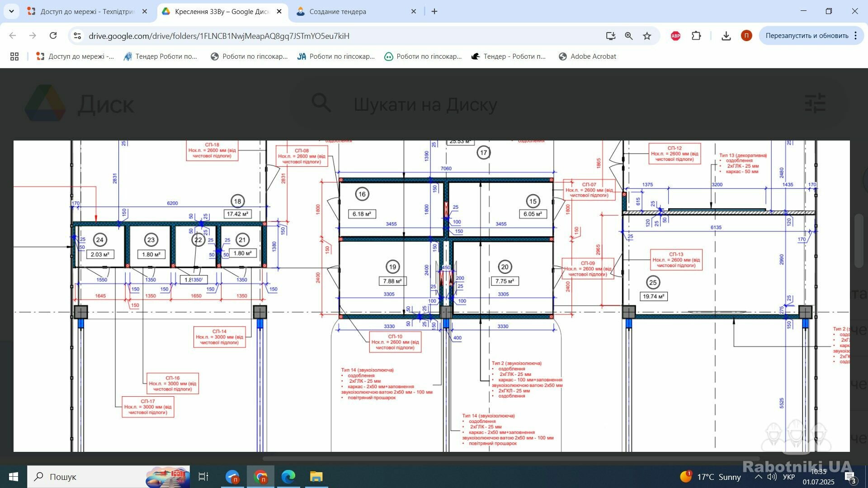Close the Создание тендера tab
This screenshot has height=488, width=868.
[x=413, y=11]
